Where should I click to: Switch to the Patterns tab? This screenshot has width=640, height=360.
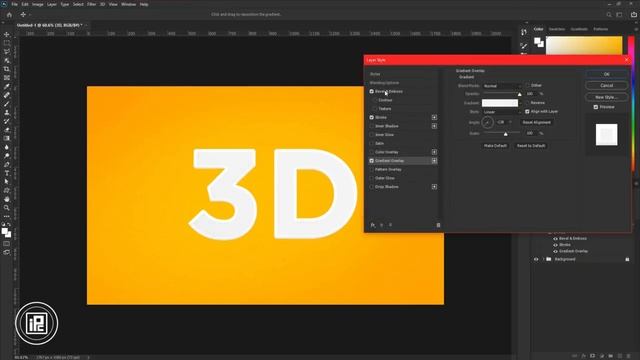click(x=600, y=29)
